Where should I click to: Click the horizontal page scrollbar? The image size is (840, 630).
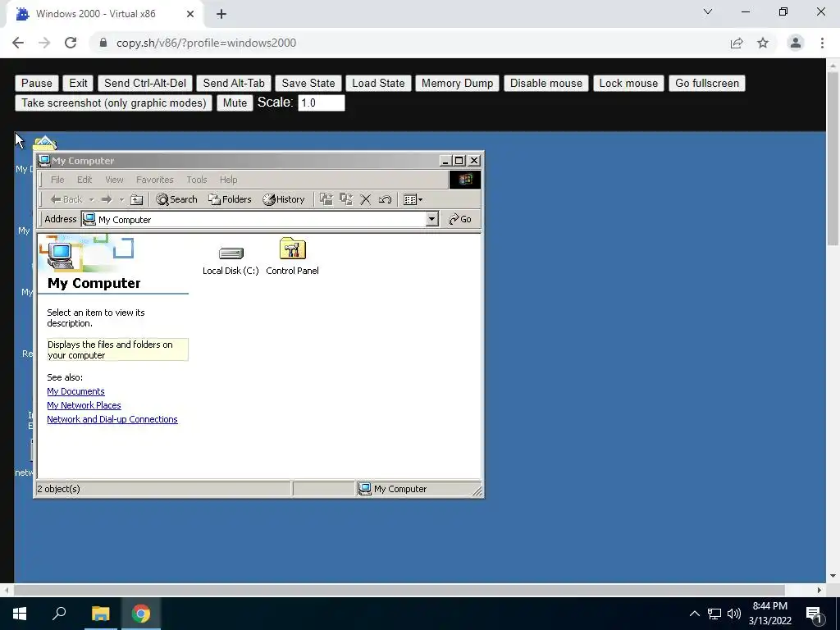pyautogui.click(x=399, y=590)
